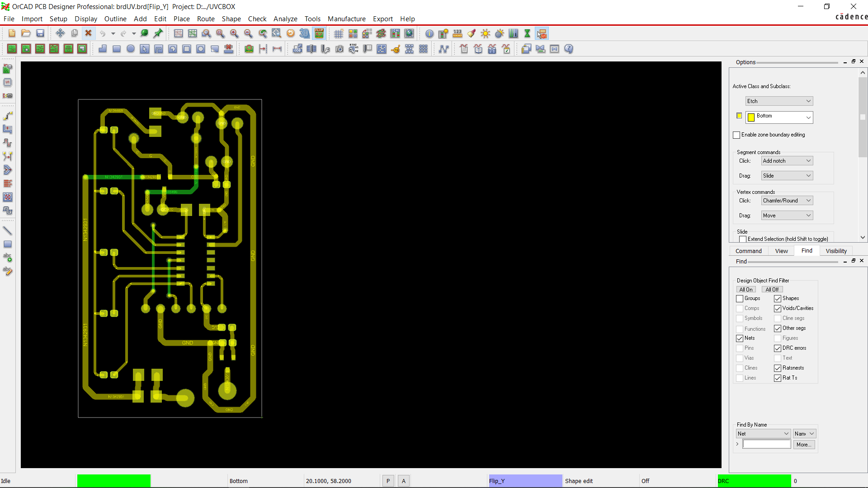Click the Find By Name text input field
Image resolution: width=868 pixels, height=488 pixels.
(766, 444)
